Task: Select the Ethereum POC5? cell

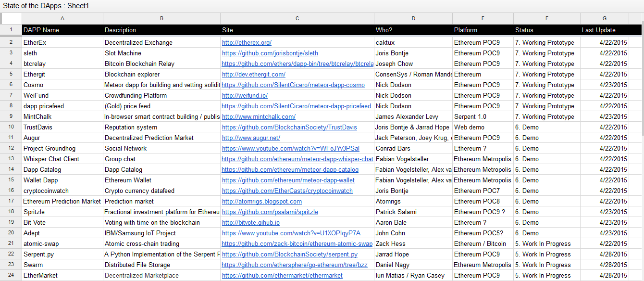Action: pyautogui.click(x=483, y=233)
